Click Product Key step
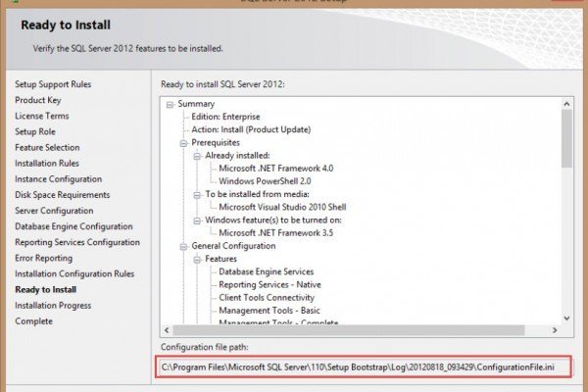 coord(38,100)
